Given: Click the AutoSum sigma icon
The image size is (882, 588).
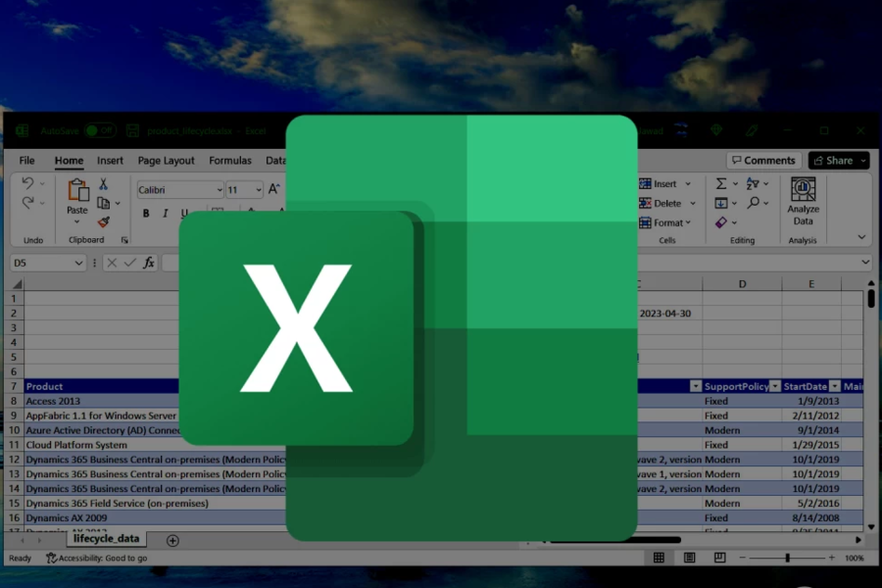Looking at the screenshot, I should coord(720,183).
